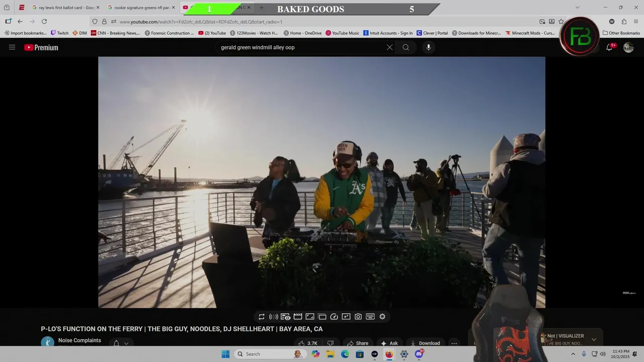Close the rookie signature greens tab
The height and width of the screenshot is (362, 644).
(173, 8)
